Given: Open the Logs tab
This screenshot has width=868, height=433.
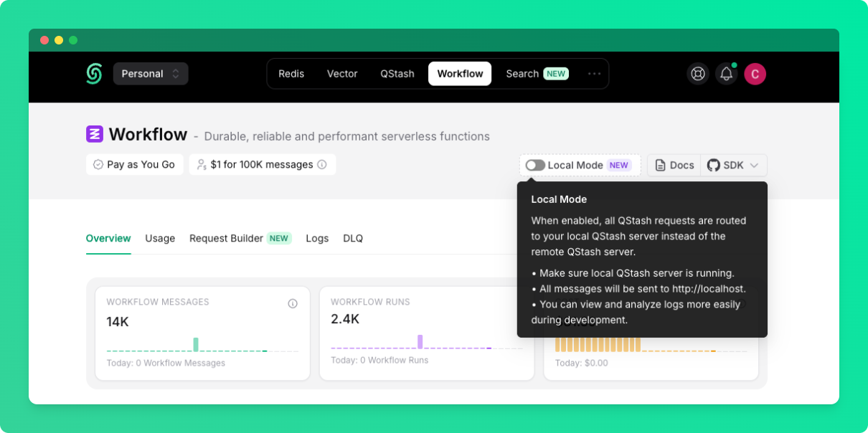Looking at the screenshot, I should 317,238.
